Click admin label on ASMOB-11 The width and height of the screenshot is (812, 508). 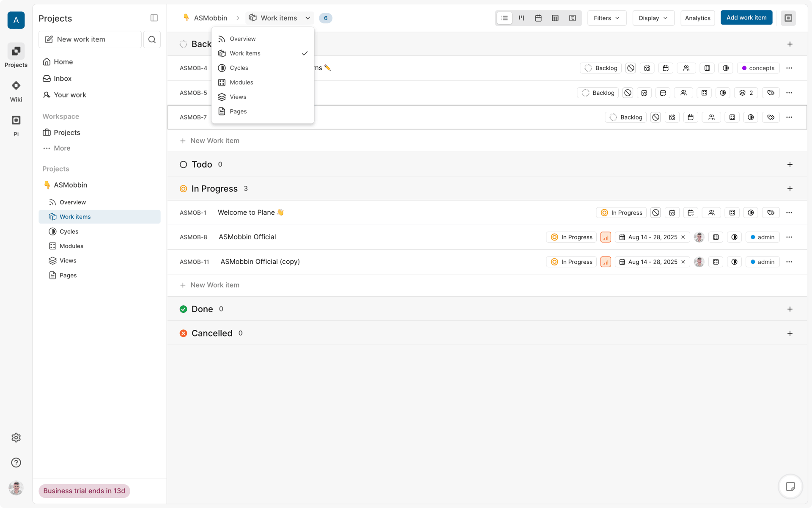click(762, 262)
